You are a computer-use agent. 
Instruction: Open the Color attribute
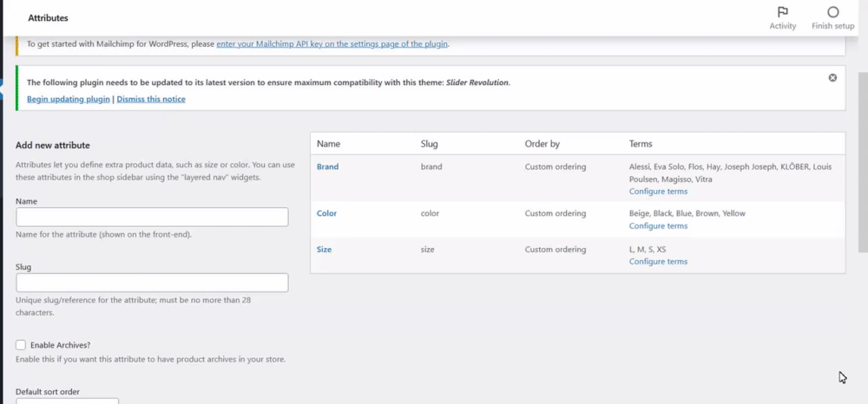(x=326, y=213)
